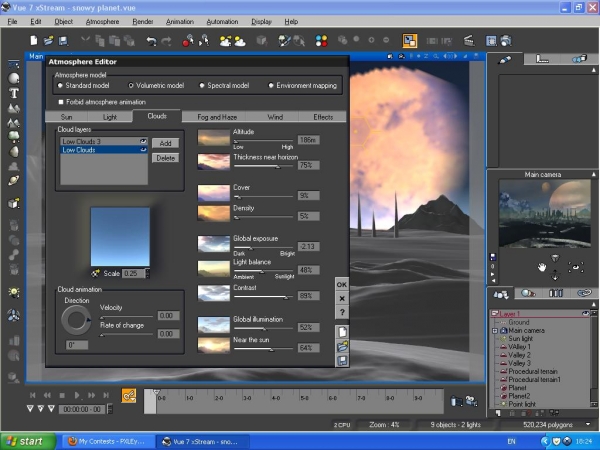
Task: Click the Scale value stepper arrows
Action: click(x=148, y=273)
